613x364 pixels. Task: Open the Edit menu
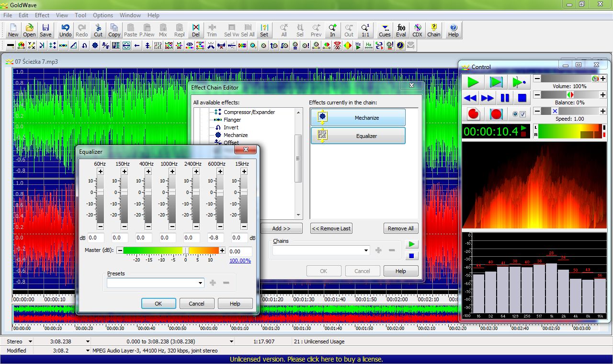coord(23,15)
